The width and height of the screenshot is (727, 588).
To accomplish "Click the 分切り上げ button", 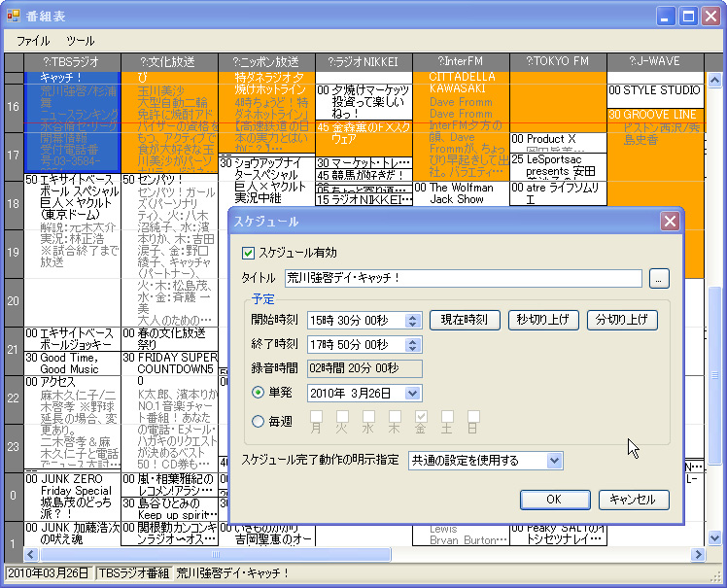I will [622, 320].
